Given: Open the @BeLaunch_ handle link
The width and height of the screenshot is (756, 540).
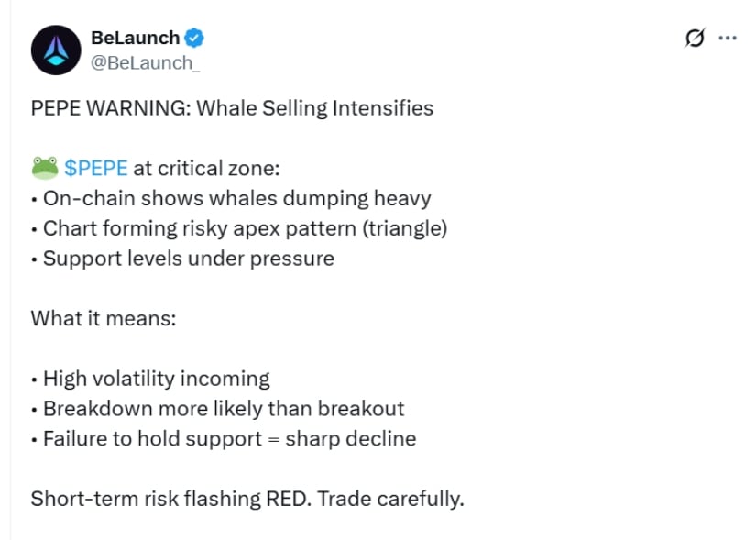Looking at the screenshot, I should tap(145, 62).
